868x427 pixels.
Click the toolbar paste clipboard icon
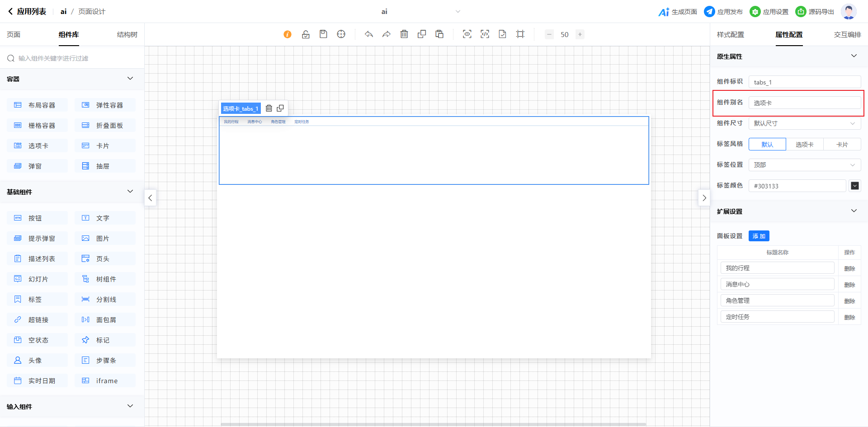pos(439,34)
